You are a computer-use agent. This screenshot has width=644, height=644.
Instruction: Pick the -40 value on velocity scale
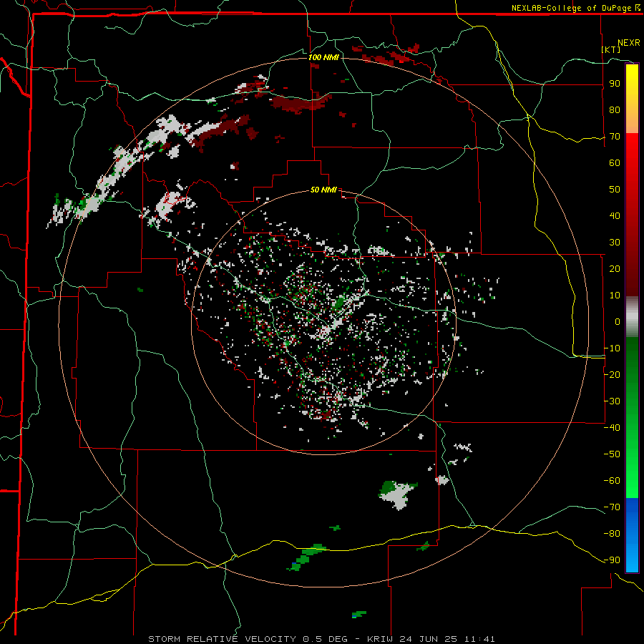[612, 428]
